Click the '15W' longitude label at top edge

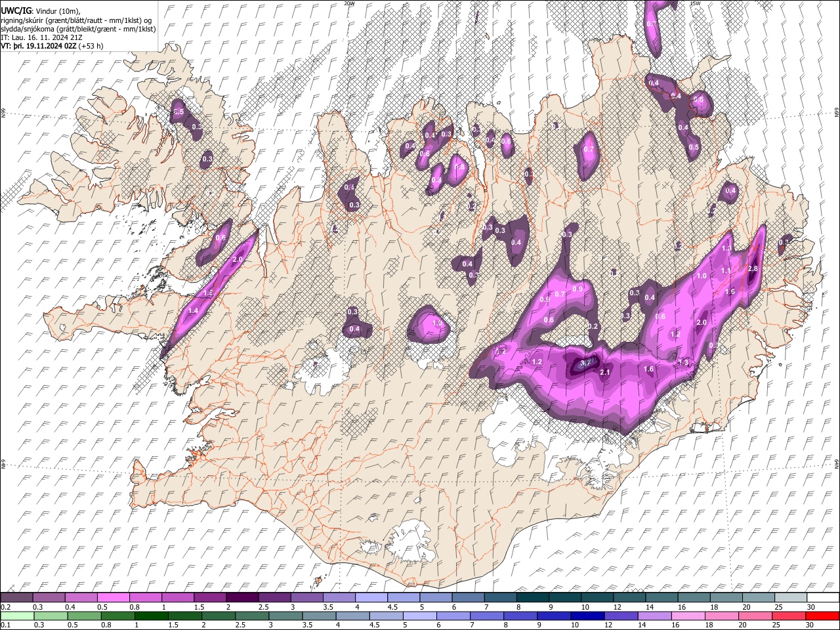695,3
